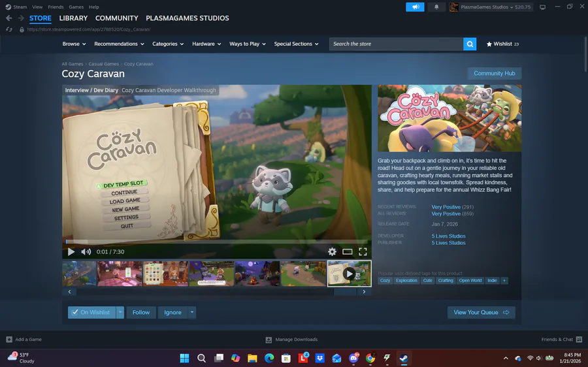Mute the video volume
588x367 pixels.
click(x=86, y=251)
